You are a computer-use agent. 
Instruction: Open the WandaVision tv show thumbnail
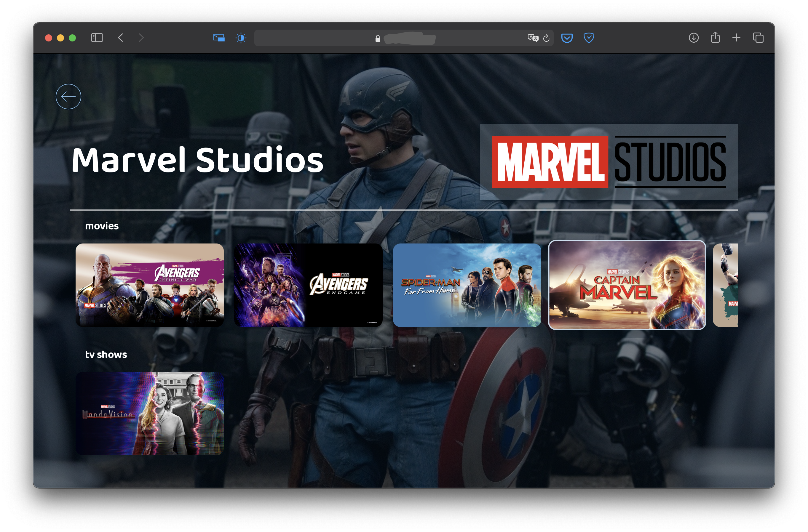click(149, 413)
